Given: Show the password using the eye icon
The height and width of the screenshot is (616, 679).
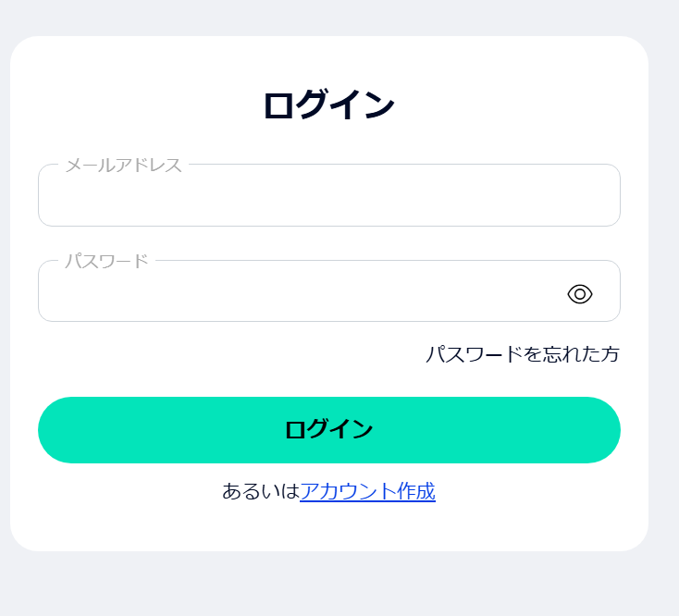Looking at the screenshot, I should coord(579,294).
